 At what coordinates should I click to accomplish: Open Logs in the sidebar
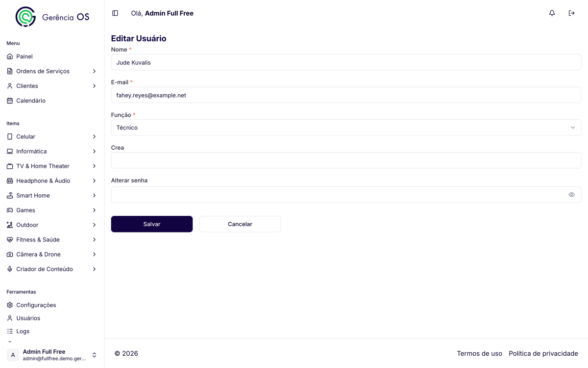coord(52,331)
